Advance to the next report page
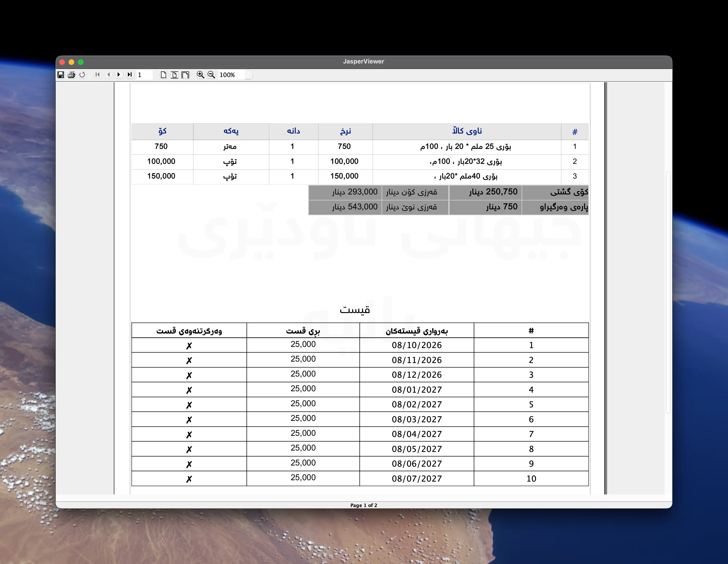 [x=119, y=75]
